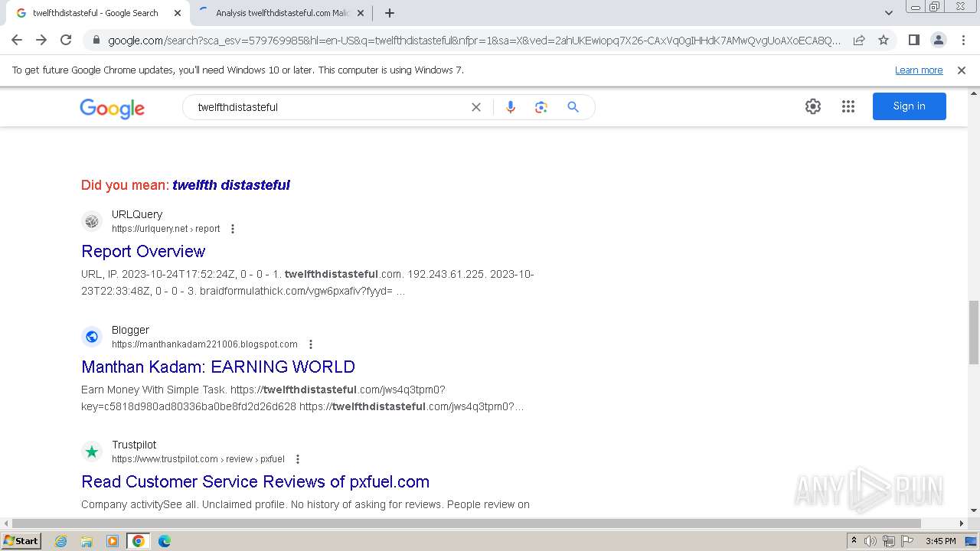Click the URLQuery site favicon
980x551 pixels.
(92, 221)
